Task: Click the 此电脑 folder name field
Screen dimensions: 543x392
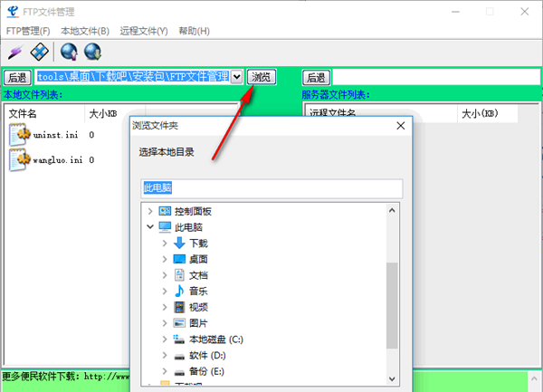Action: pyautogui.click(x=271, y=188)
